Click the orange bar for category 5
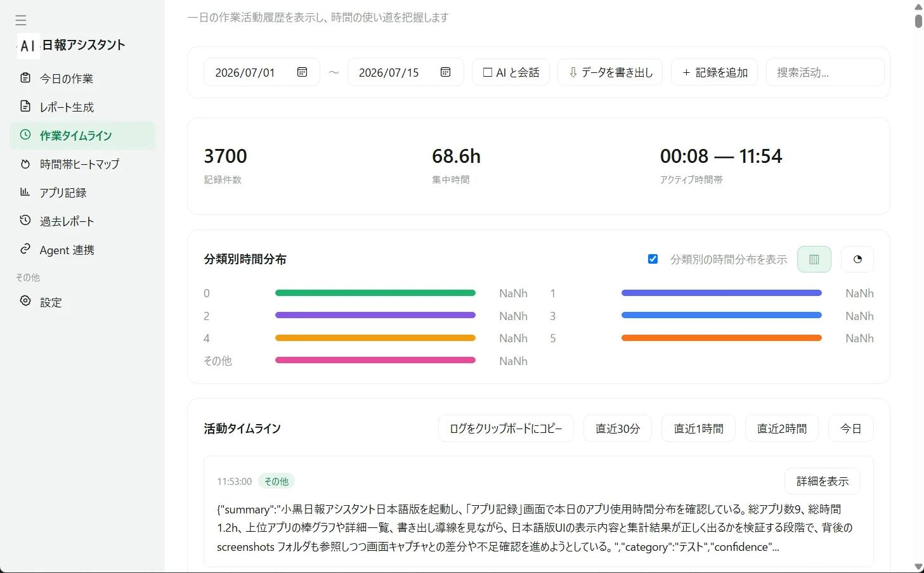Screen dimensions: 924x573 [722, 338]
